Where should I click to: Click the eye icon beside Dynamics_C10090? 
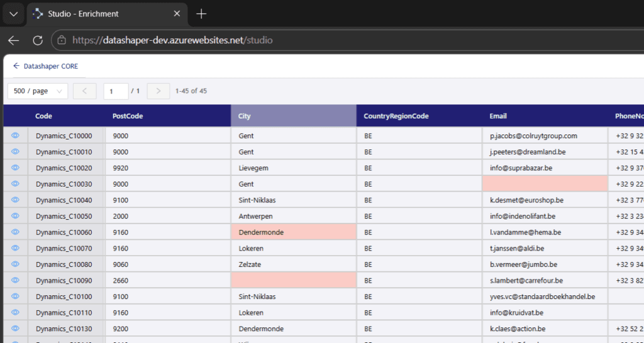pos(15,280)
